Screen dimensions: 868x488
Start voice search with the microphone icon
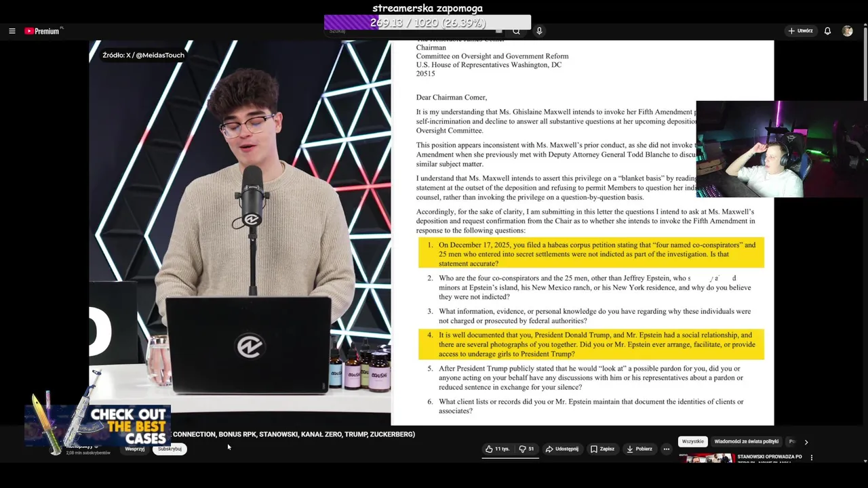point(539,31)
